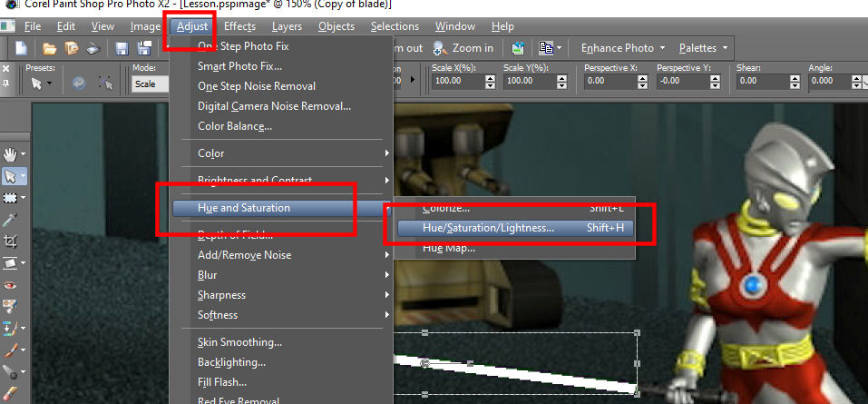Viewport: 868px width, 404px height.
Task: Open the File menu
Action: point(33,26)
